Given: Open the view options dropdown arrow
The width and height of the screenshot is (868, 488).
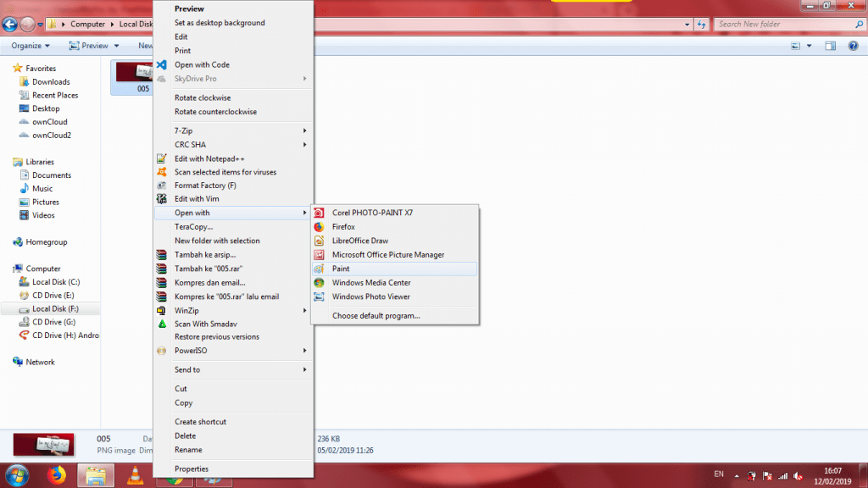Looking at the screenshot, I should (x=809, y=46).
